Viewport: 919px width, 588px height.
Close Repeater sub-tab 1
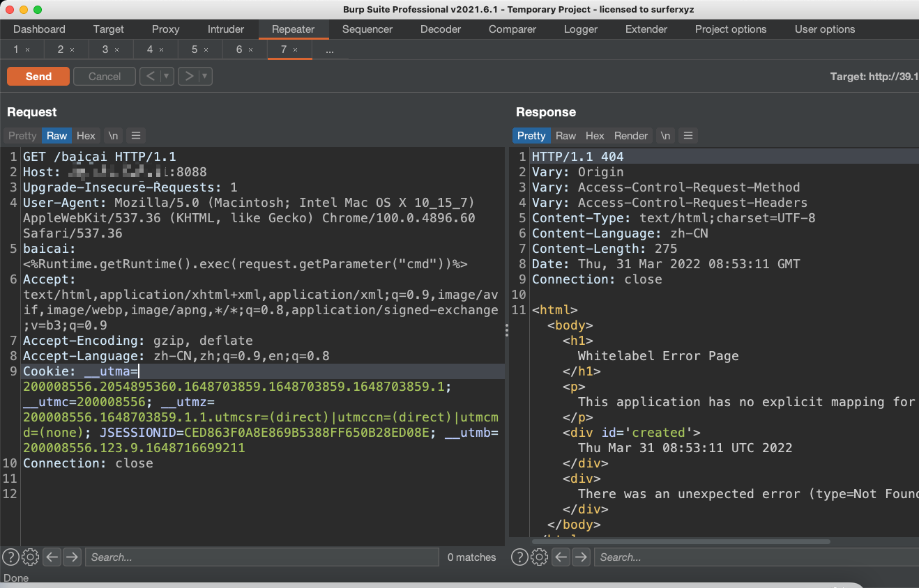28,50
